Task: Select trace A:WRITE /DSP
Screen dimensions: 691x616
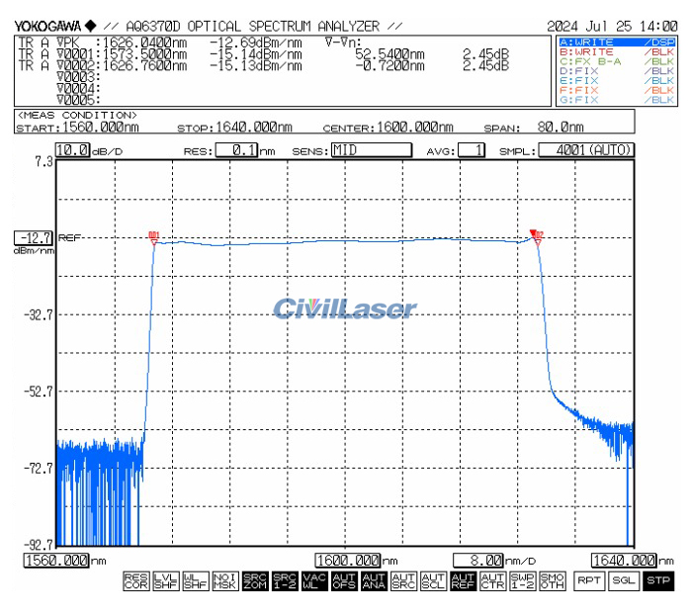Action: tap(617, 43)
